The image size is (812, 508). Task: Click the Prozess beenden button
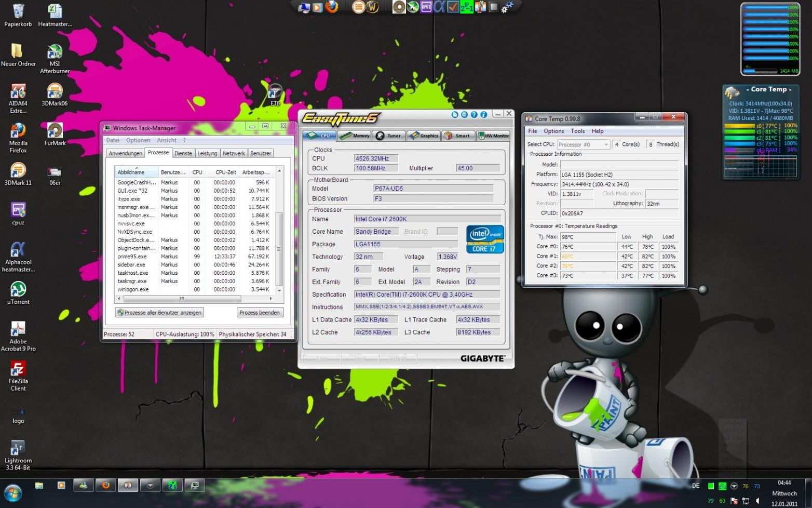coord(260,312)
